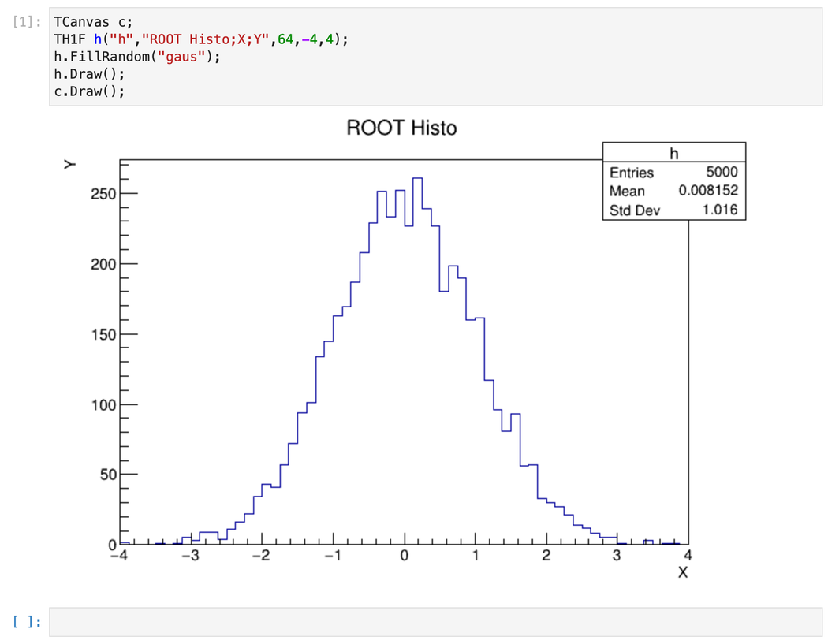Click the Mean 0.008152 value
The height and width of the screenshot is (644, 828).
point(708,192)
